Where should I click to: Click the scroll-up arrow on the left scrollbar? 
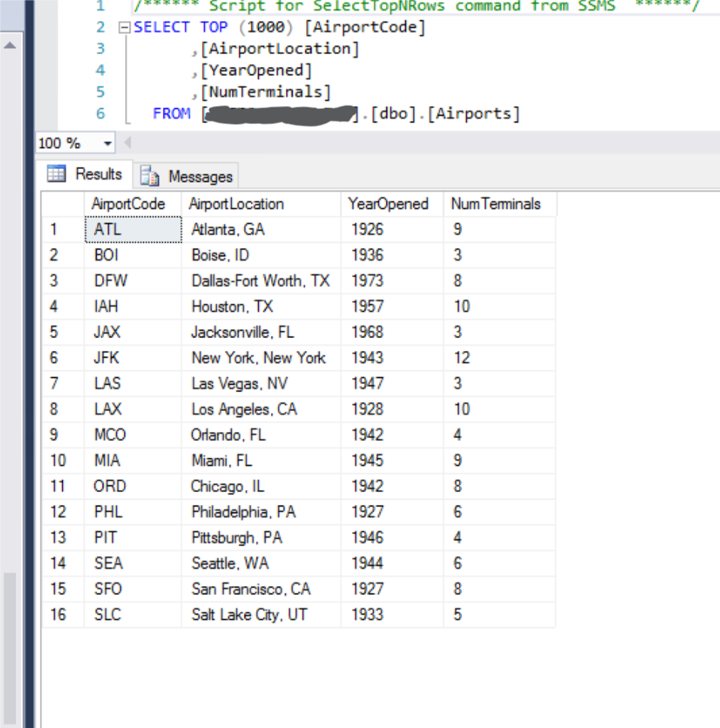tap(8, 45)
